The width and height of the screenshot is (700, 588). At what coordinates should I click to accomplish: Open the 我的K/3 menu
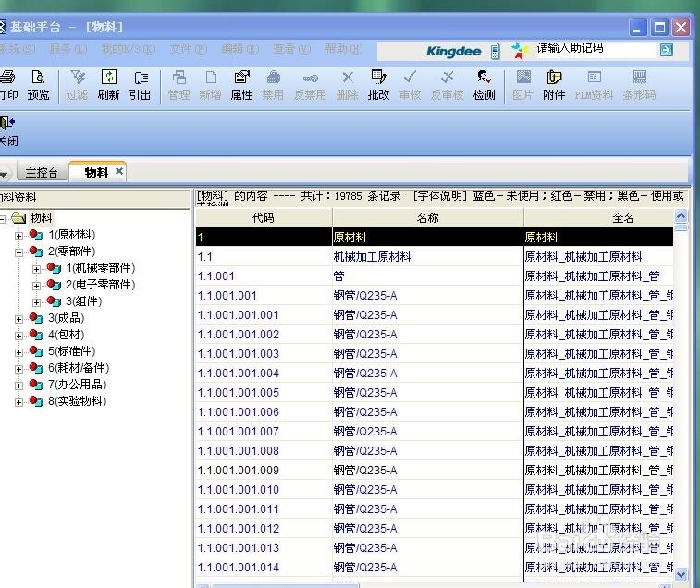pos(129,49)
